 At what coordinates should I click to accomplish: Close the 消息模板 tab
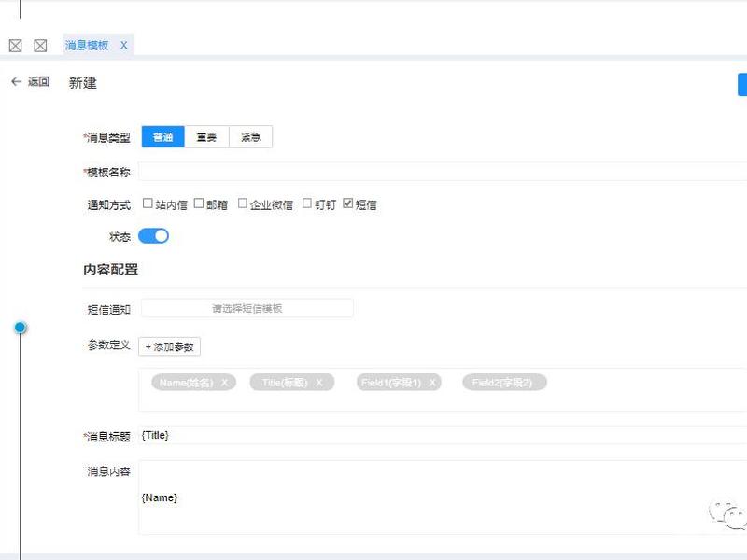tap(124, 45)
